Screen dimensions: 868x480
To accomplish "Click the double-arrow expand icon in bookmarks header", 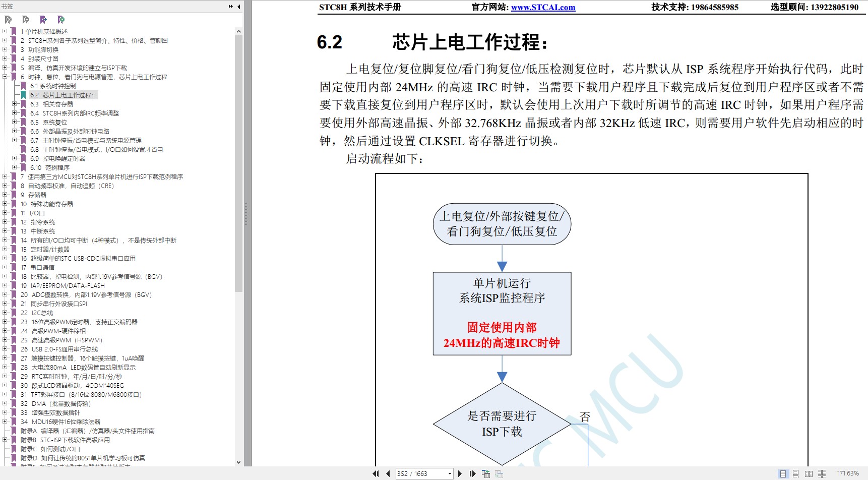I will 231,7.
